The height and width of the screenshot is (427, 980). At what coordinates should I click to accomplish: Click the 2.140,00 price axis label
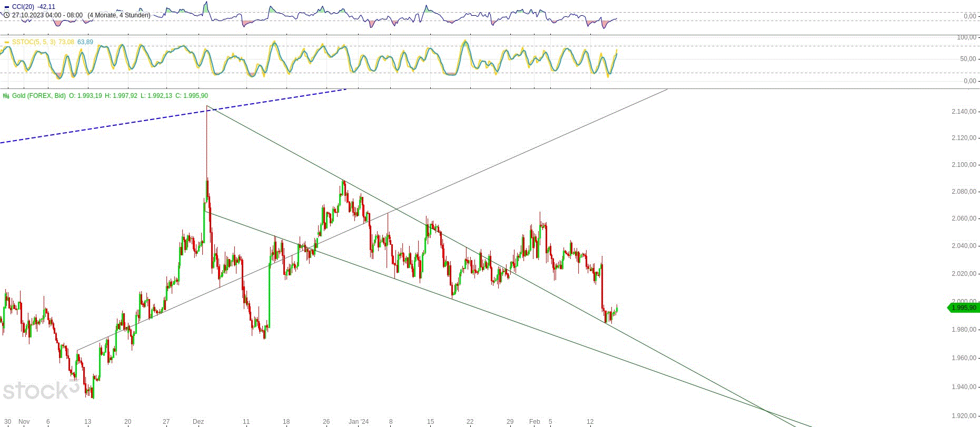point(964,112)
